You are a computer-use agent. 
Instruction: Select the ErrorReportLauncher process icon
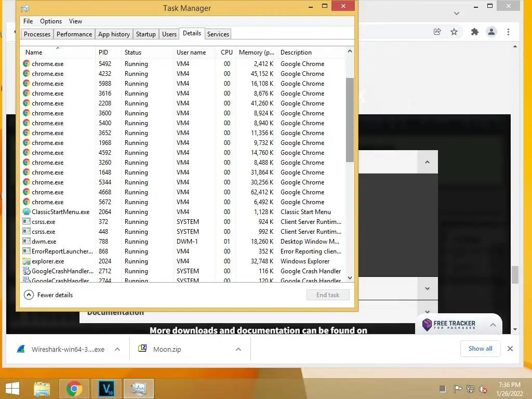pyautogui.click(x=26, y=251)
